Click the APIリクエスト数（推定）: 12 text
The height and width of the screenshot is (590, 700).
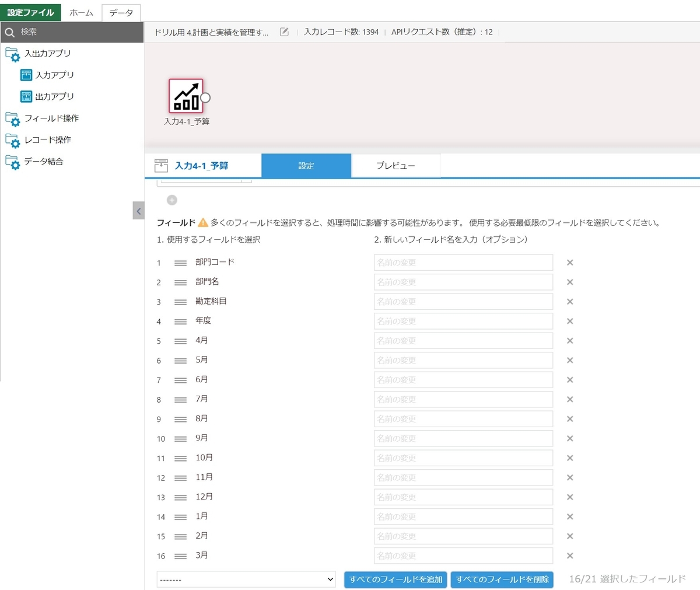tap(442, 32)
